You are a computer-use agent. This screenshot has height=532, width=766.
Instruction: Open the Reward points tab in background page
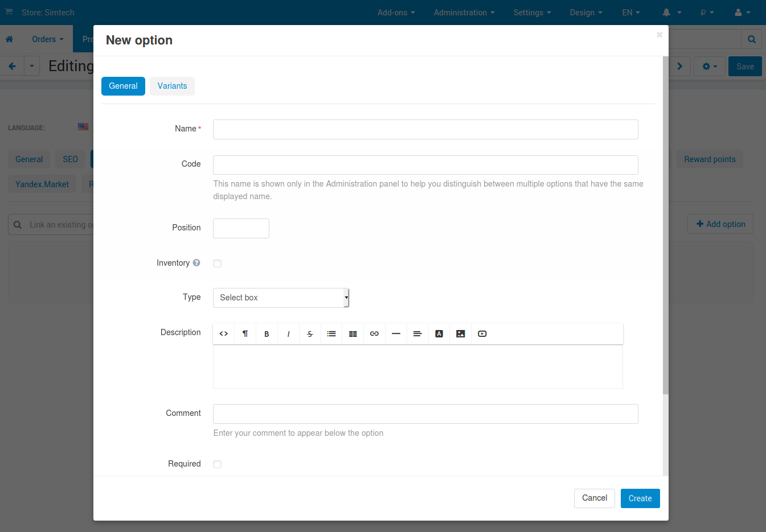(x=710, y=159)
